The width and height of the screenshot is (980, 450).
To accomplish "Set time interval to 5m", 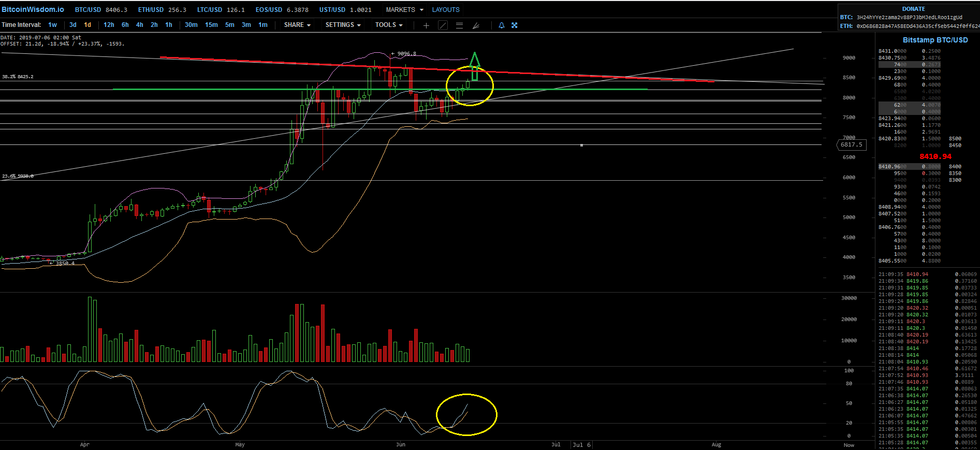I will tap(230, 25).
